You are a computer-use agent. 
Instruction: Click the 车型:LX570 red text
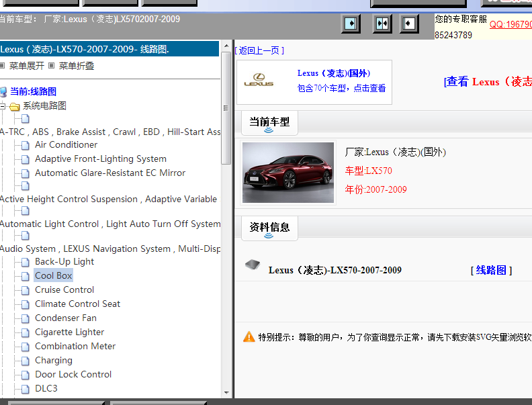(x=369, y=171)
